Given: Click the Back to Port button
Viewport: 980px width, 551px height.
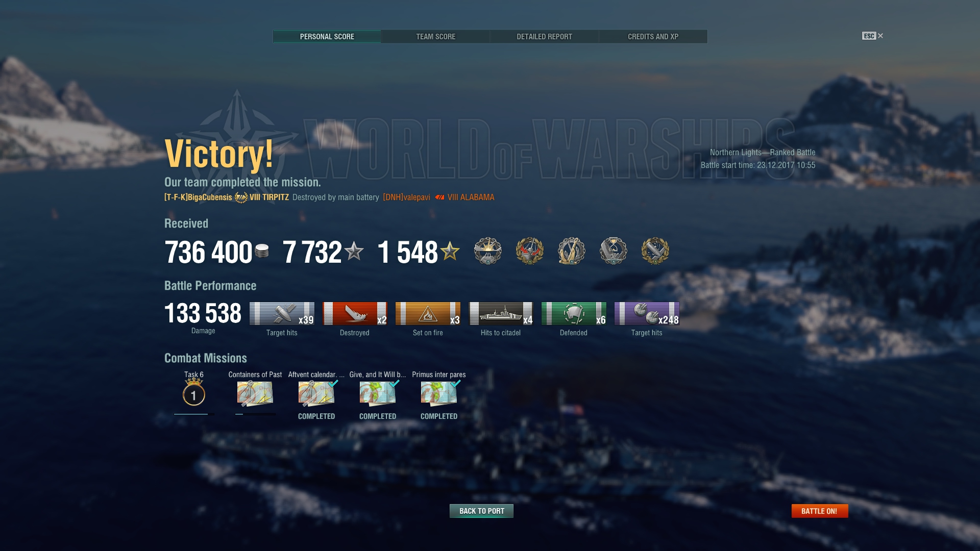Looking at the screenshot, I should tap(481, 511).
